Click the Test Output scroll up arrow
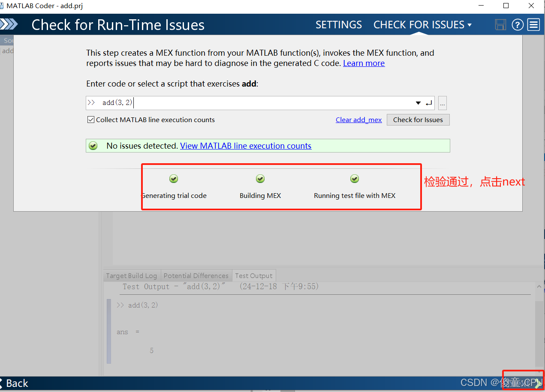 point(539,287)
